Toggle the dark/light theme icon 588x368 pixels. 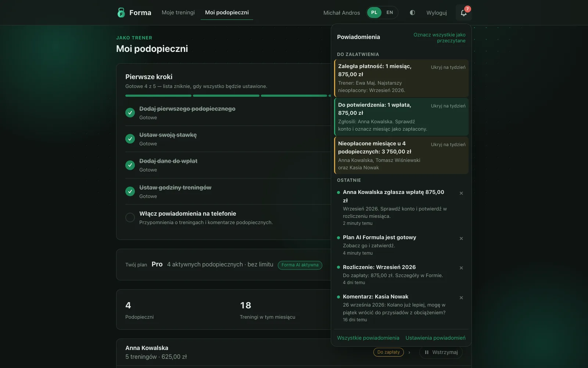pyautogui.click(x=412, y=13)
